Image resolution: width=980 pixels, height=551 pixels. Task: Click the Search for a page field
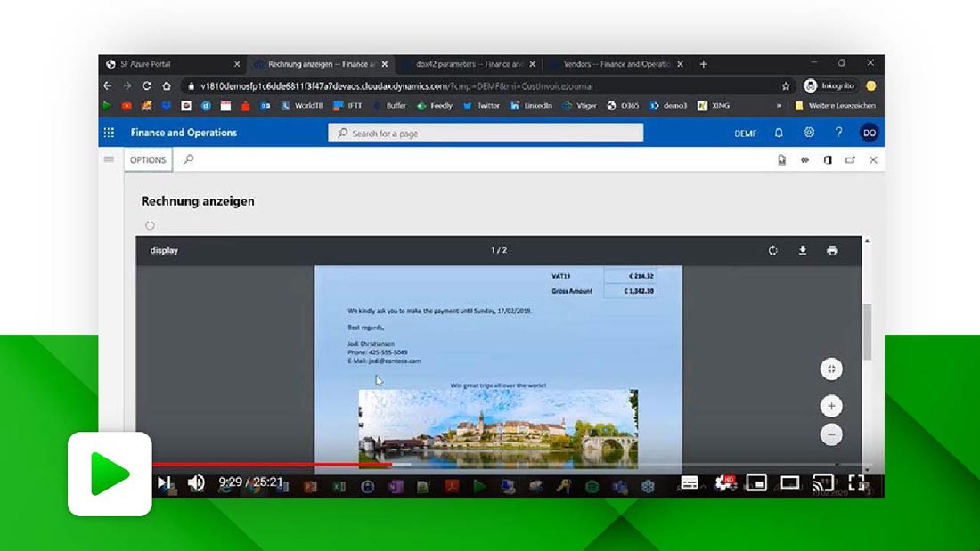click(x=486, y=133)
